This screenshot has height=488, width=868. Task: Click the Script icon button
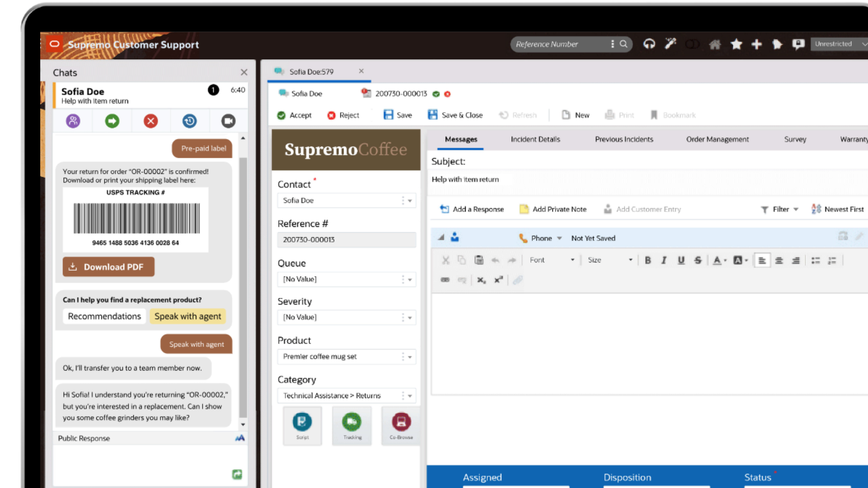(302, 425)
